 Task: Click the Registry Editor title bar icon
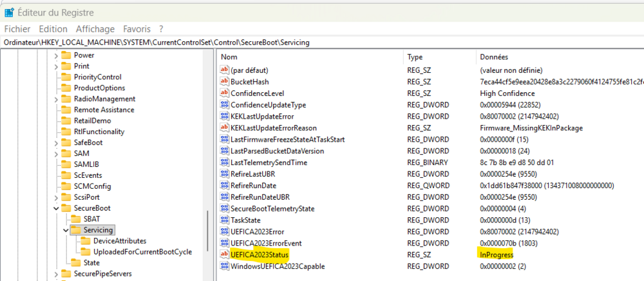[8, 12]
